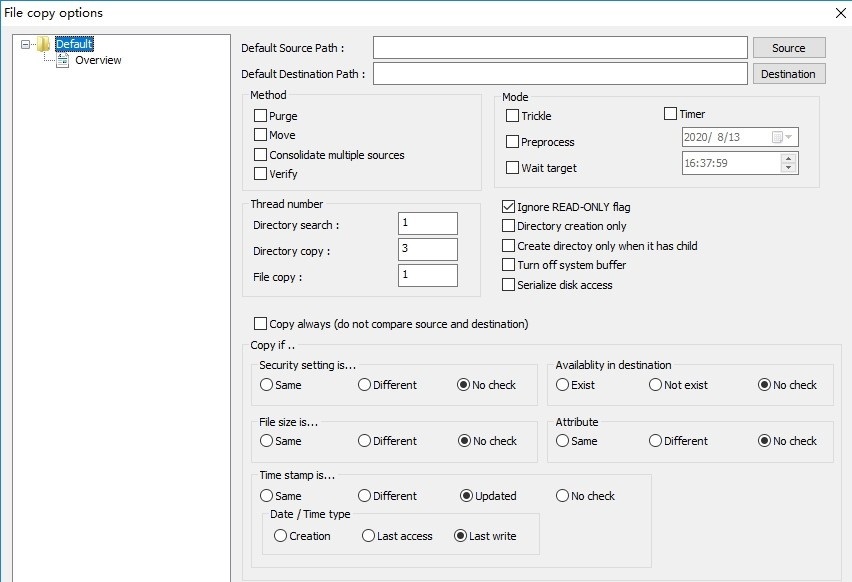Click the Default Source Path field
The width and height of the screenshot is (852, 582).
(560, 48)
